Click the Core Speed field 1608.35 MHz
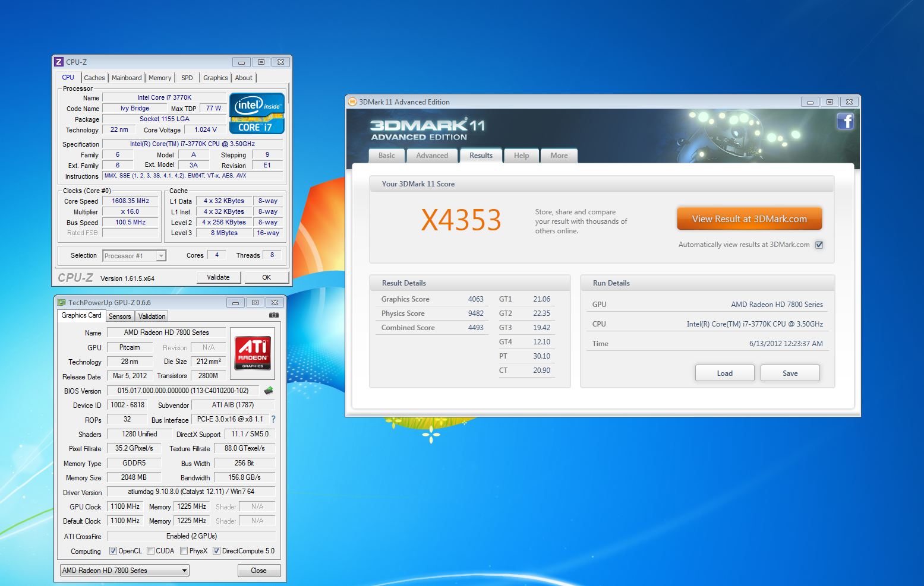 130,201
